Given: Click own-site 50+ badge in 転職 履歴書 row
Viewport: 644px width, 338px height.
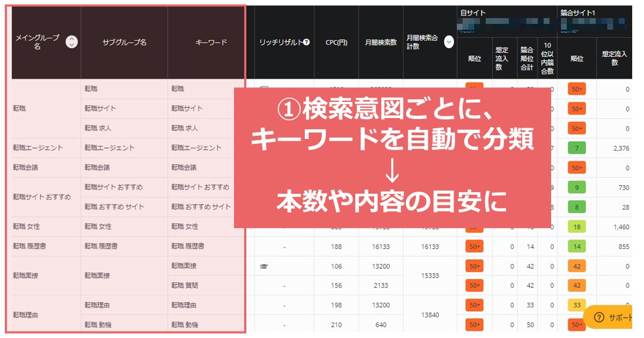Looking at the screenshot, I should 474,247.
